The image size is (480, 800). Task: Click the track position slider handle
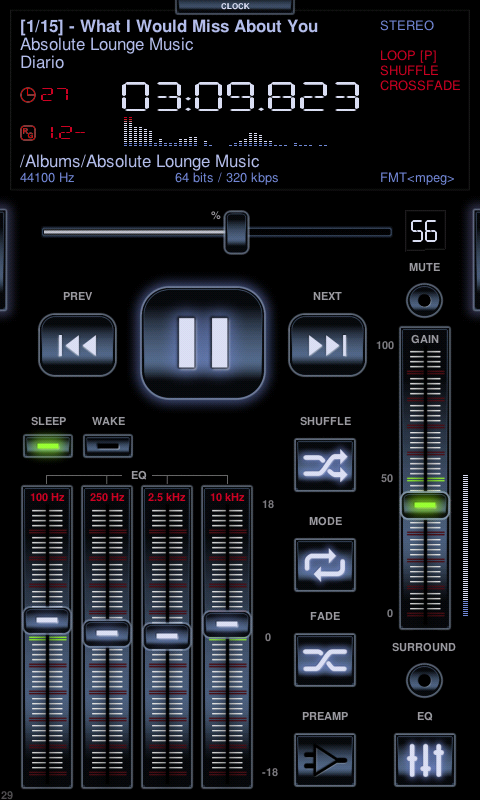click(237, 232)
